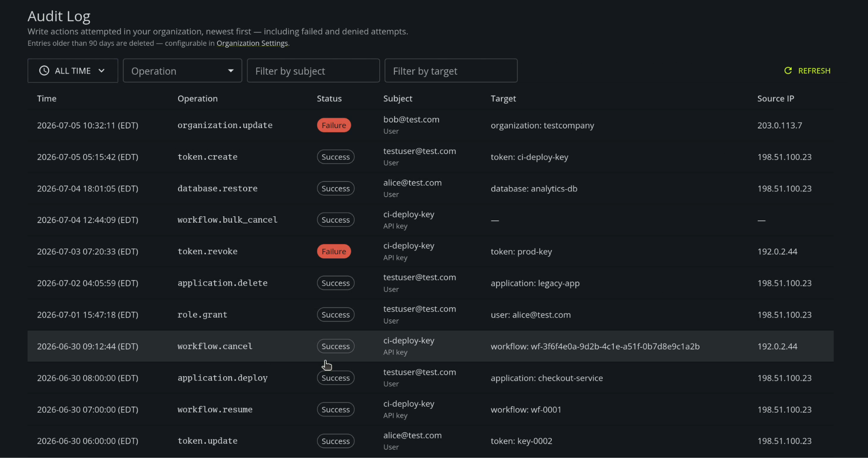Click target workflow: wf-0001

(526, 410)
